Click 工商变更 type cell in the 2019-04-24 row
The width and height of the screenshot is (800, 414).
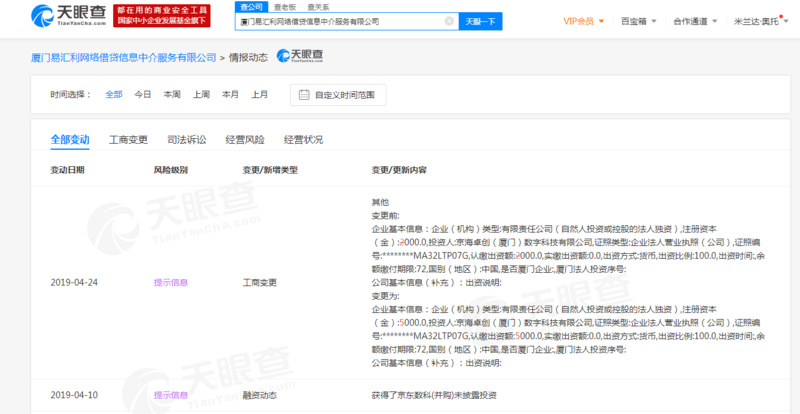coord(260,282)
